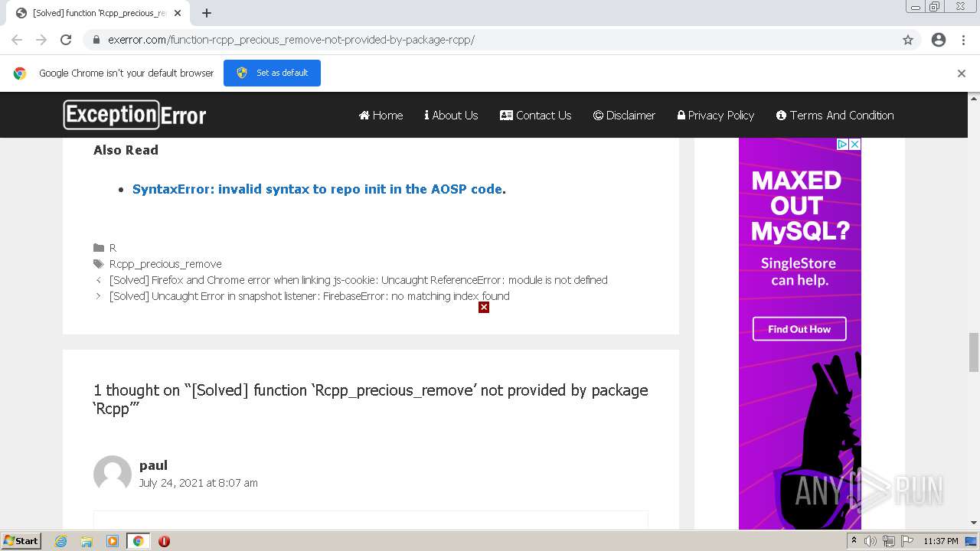This screenshot has width=980, height=551.
Task: Open a new browser tab
Action: coord(207,13)
